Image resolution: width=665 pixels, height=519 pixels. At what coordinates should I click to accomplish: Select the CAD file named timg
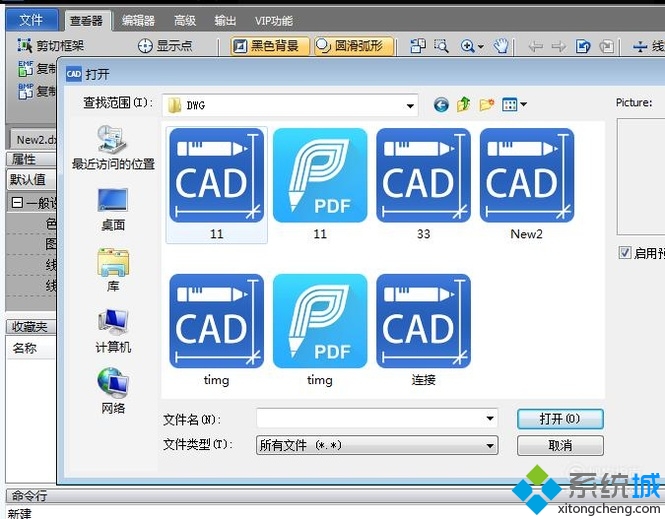click(x=216, y=331)
